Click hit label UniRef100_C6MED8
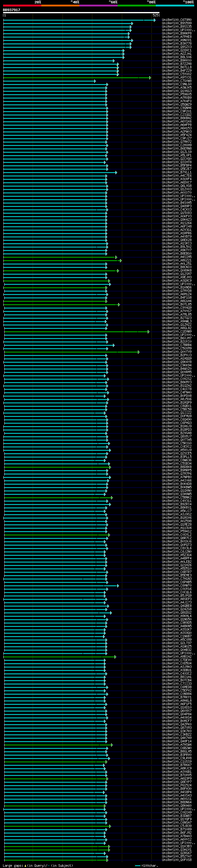Viewport: 197px width, 868px height. coord(177,687)
